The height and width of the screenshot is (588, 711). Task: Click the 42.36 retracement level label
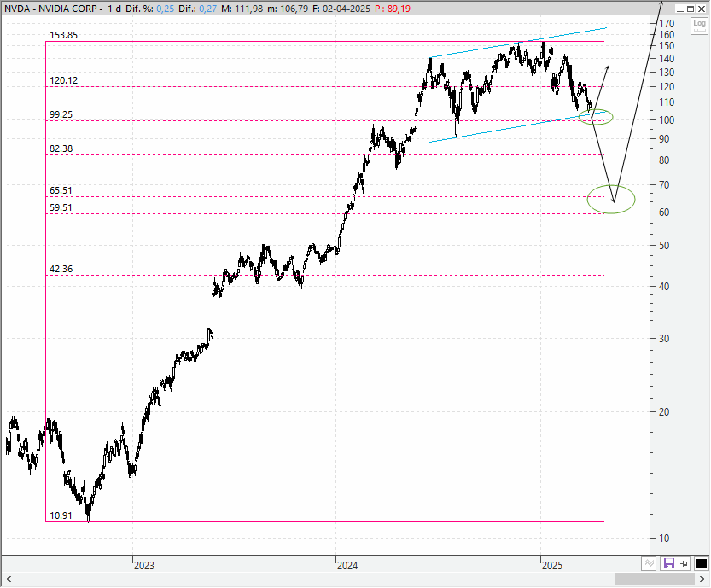click(x=61, y=270)
